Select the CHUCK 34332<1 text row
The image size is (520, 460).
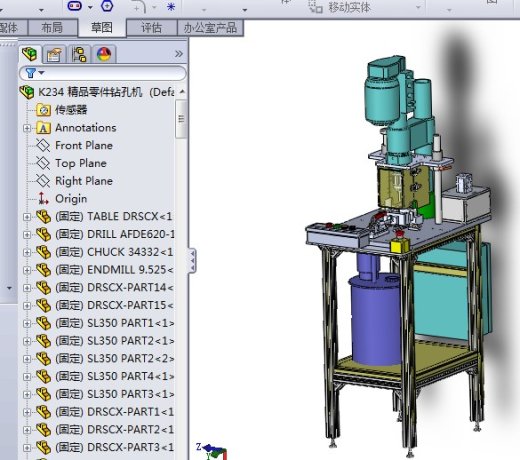[x=114, y=252]
